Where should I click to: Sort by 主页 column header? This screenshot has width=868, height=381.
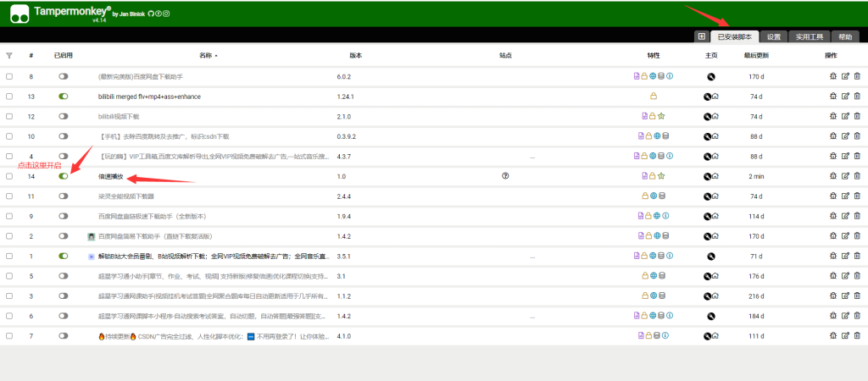click(x=711, y=55)
